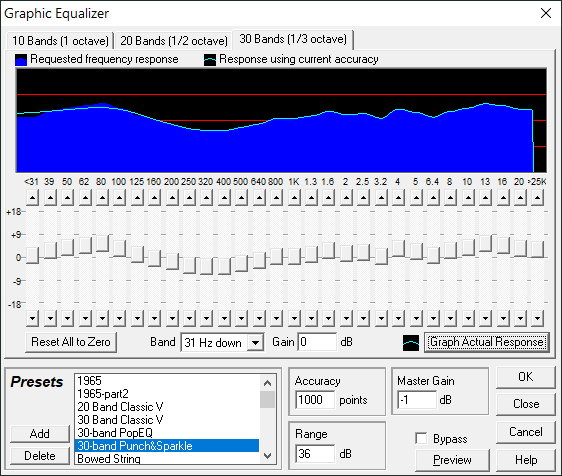Click the up arrow above the 2.5 kHz slider
Screen dimensions: 562x476
pos(363,197)
